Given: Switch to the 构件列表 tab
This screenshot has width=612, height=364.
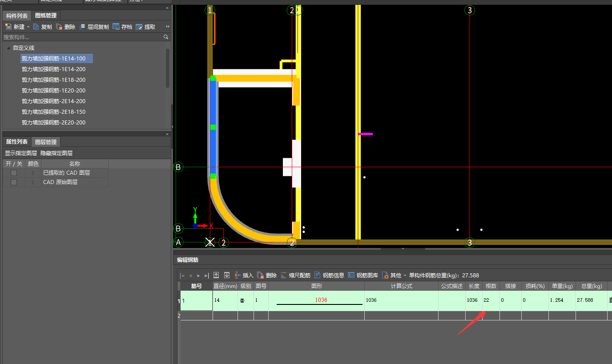Looking at the screenshot, I should [17, 16].
